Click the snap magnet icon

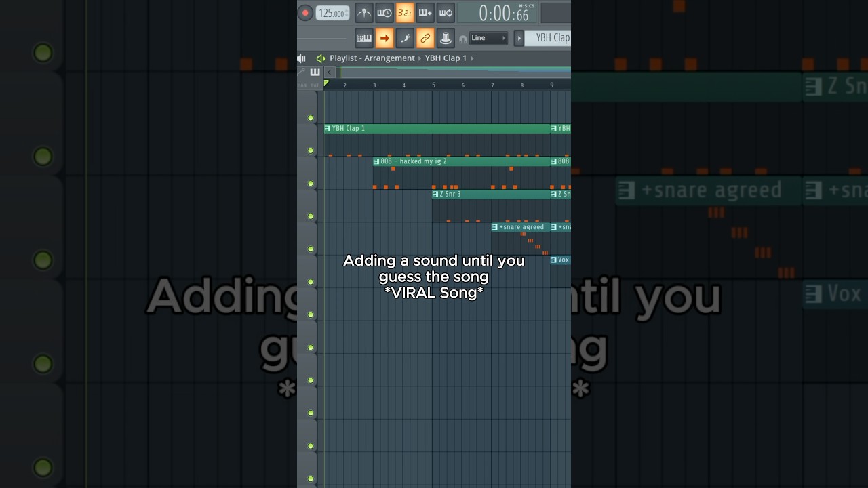point(462,39)
